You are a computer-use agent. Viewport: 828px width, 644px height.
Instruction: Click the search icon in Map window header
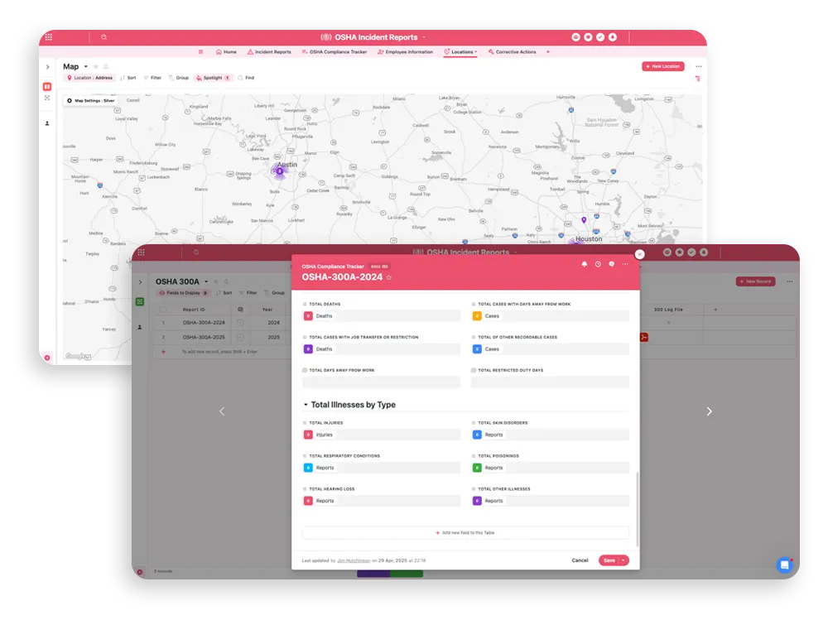(104, 37)
